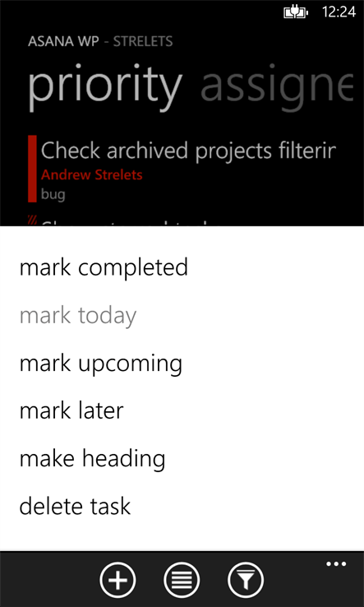Image resolution: width=364 pixels, height=607 pixels.
Task: Open 'Check archived projects filtering' task
Action: click(188, 151)
